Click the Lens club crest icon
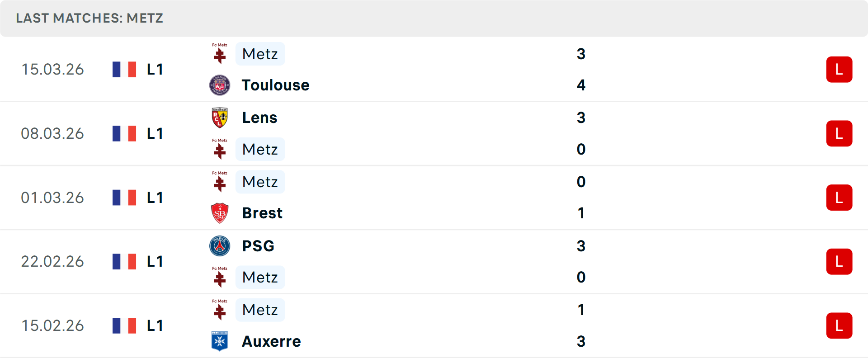This screenshot has height=358, width=868. tap(220, 118)
